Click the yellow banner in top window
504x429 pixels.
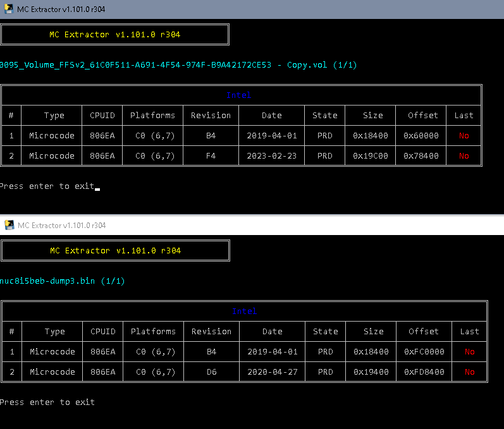pos(114,34)
